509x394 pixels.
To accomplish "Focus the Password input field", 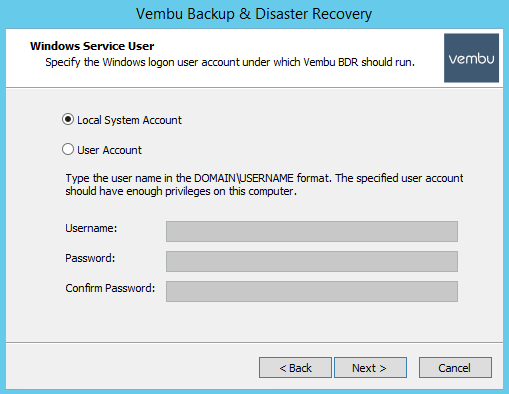I will [312, 261].
